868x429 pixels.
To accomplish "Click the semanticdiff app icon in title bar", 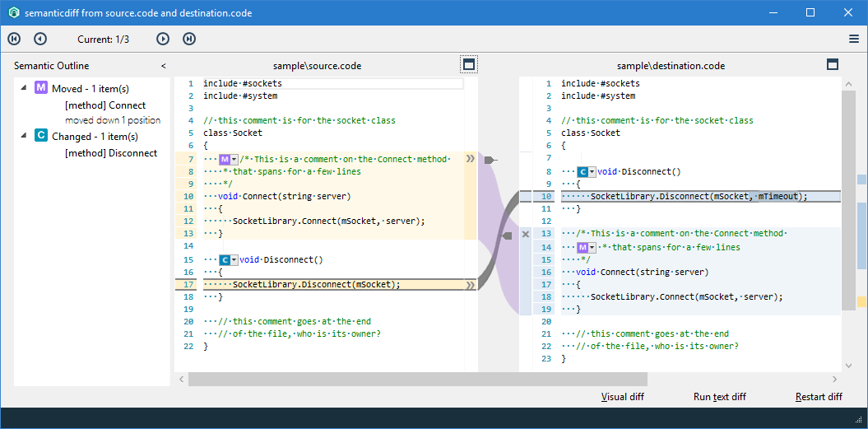I will click(14, 12).
